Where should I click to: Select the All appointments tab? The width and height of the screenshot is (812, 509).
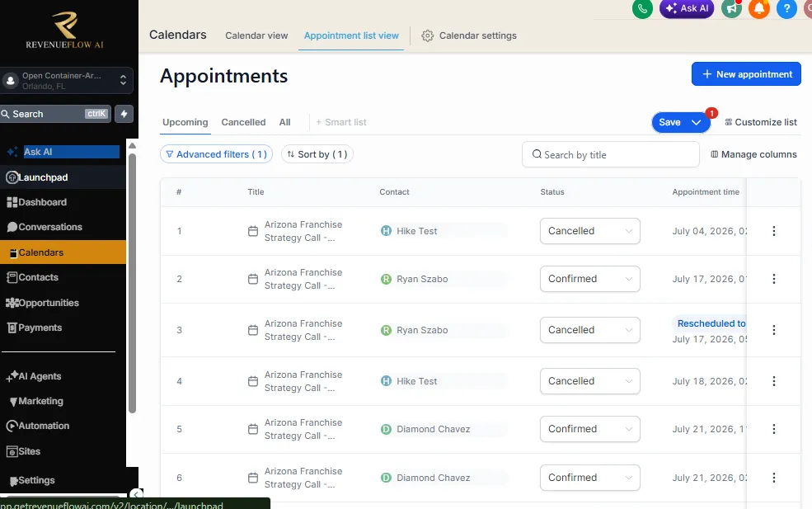[x=285, y=122]
